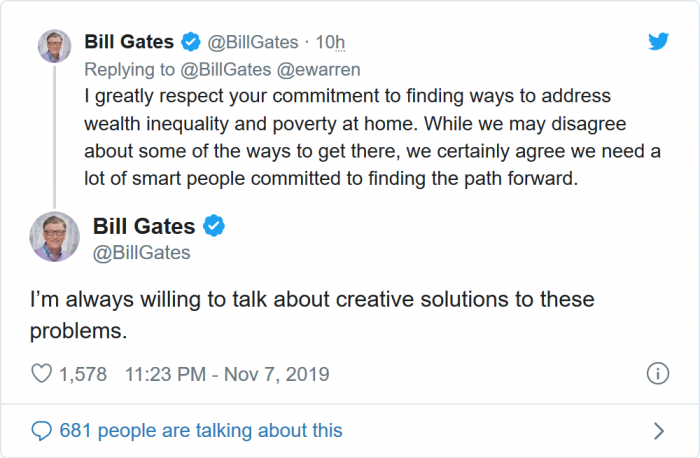Click the blue speech bubble icon
700x458 pixels.
(x=42, y=431)
